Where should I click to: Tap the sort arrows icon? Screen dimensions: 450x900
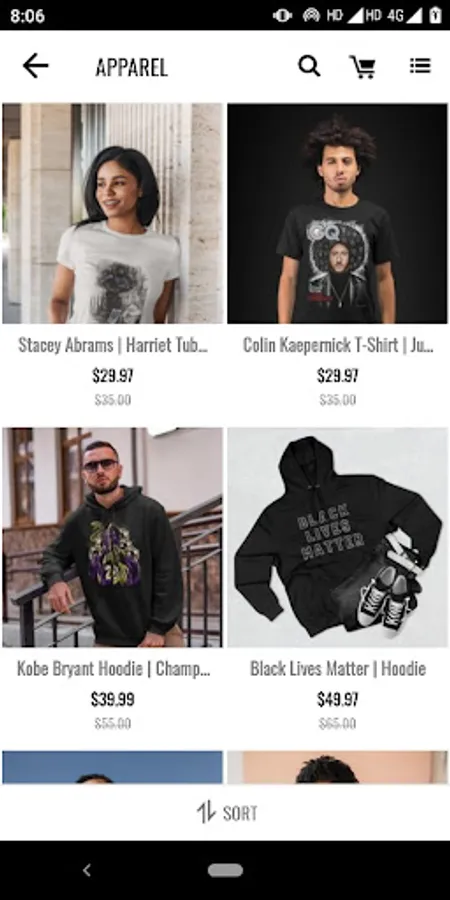click(x=206, y=813)
